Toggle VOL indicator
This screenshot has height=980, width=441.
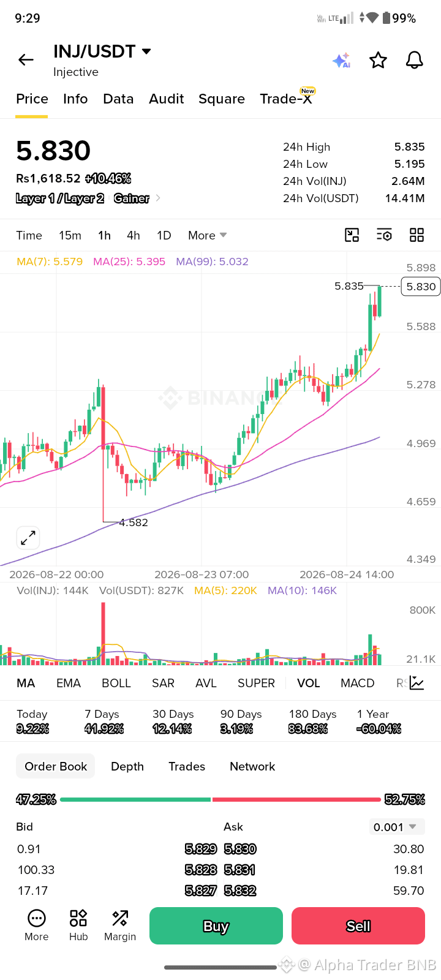click(x=309, y=683)
